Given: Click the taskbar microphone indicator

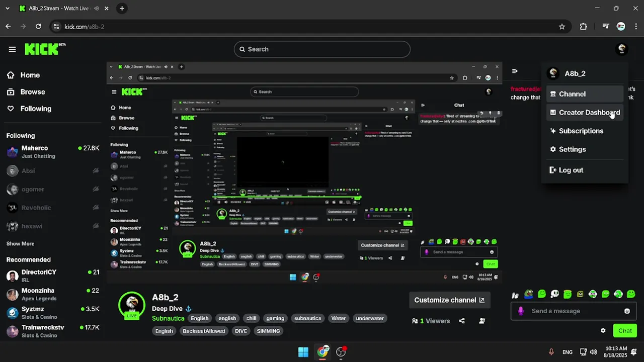Looking at the screenshot, I should tap(551, 352).
